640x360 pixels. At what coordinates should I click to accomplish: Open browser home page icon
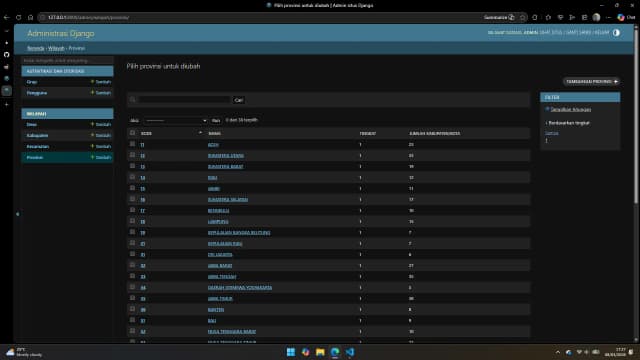[31, 18]
